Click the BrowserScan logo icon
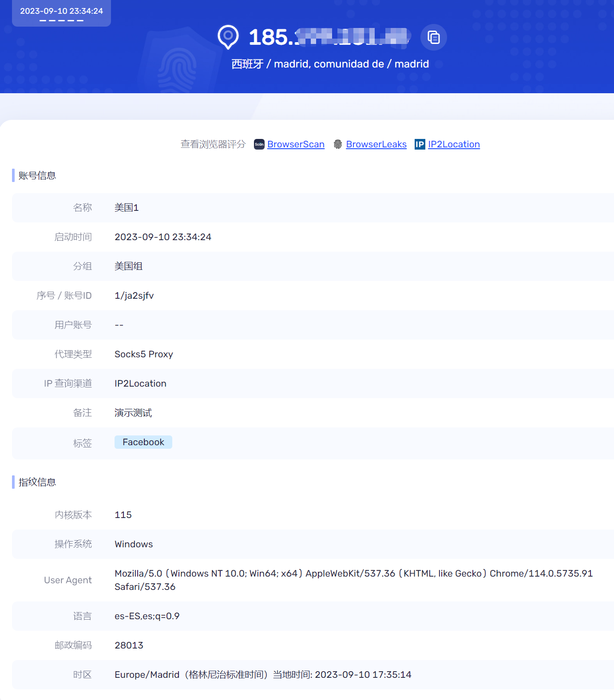The image size is (614, 700). click(x=259, y=144)
